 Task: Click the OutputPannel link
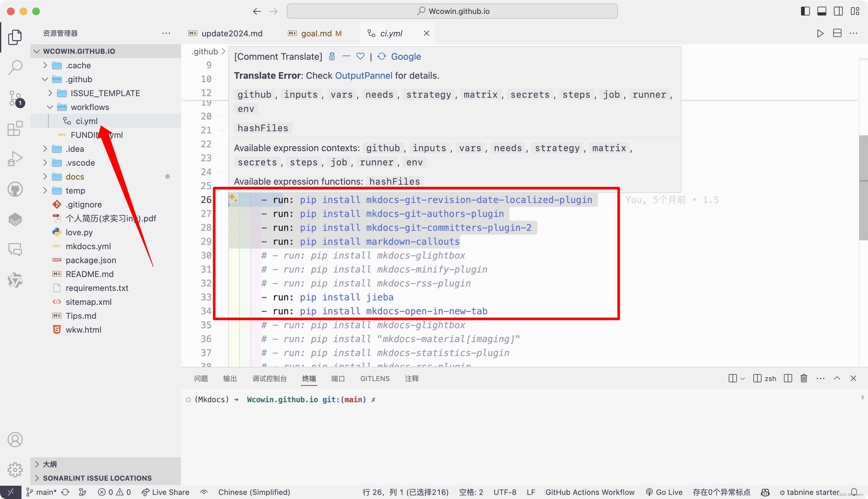pos(364,75)
